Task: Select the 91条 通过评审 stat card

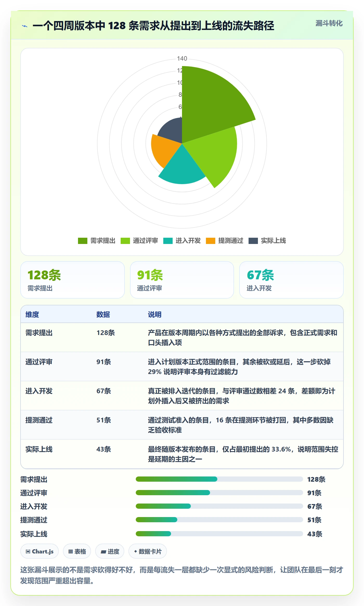Action: tap(182, 280)
